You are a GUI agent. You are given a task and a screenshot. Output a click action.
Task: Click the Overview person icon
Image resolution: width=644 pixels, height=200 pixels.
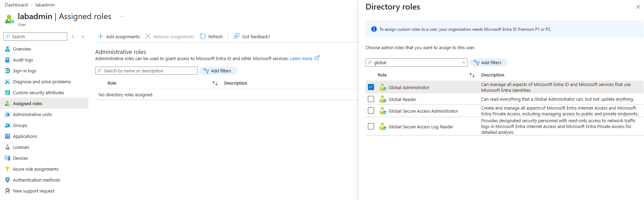(8, 49)
